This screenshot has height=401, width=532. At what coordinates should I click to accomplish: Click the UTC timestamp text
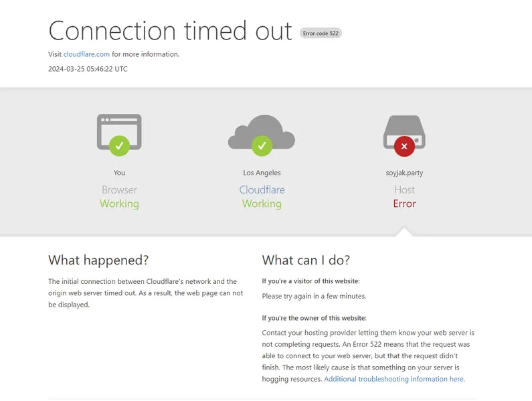coord(88,69)
